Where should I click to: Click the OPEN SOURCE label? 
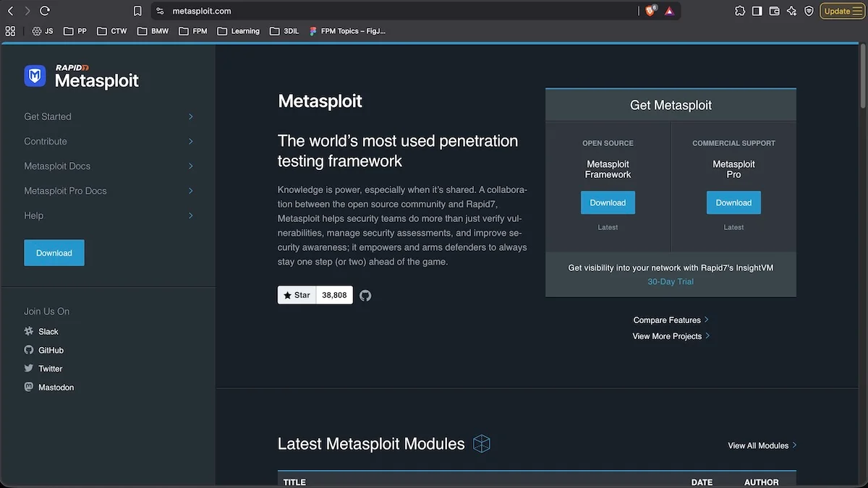coord(608,143)
